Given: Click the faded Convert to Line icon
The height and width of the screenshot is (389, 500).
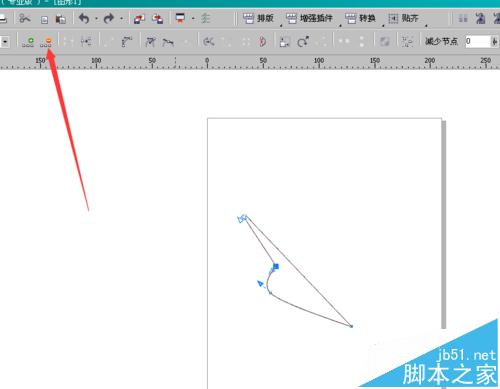Looking at the screenshot, I should pyautogui.click(x=109, y=42).
